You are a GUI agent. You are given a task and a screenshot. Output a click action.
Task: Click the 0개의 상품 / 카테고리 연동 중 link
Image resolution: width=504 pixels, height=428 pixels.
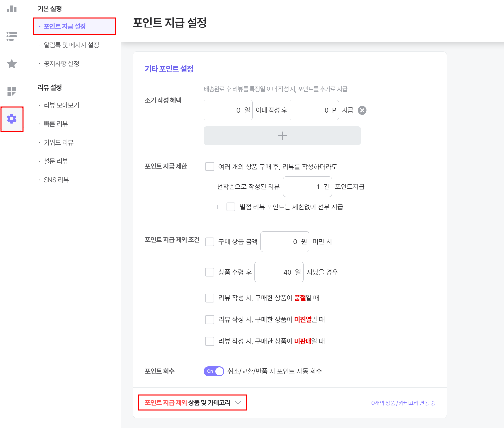pos(403,403)
